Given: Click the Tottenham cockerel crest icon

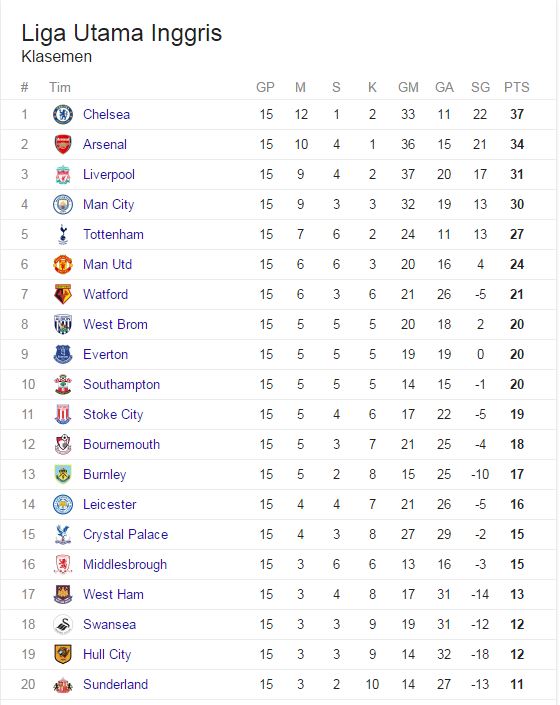Looking at the screenshot, I should click(x=63, y=234).
